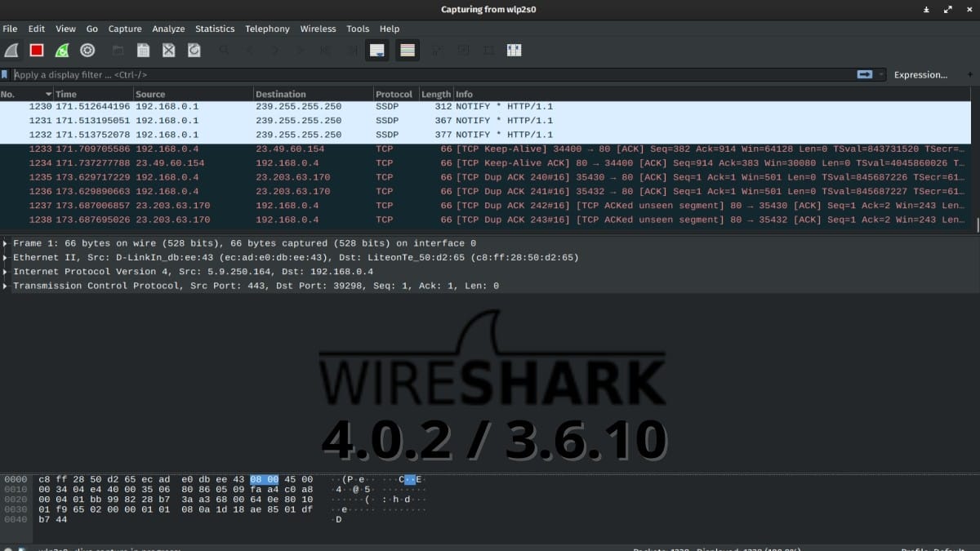This screenshot has height=551, width=980.
Task: Expand the Transmission Control Protocol details
Action: [7, 286]
